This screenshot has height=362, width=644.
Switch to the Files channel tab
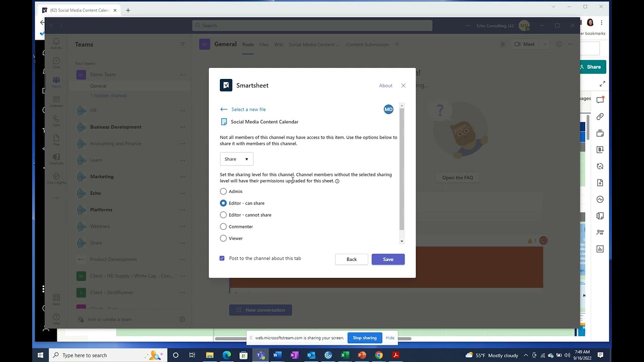(x=264, y=45)
